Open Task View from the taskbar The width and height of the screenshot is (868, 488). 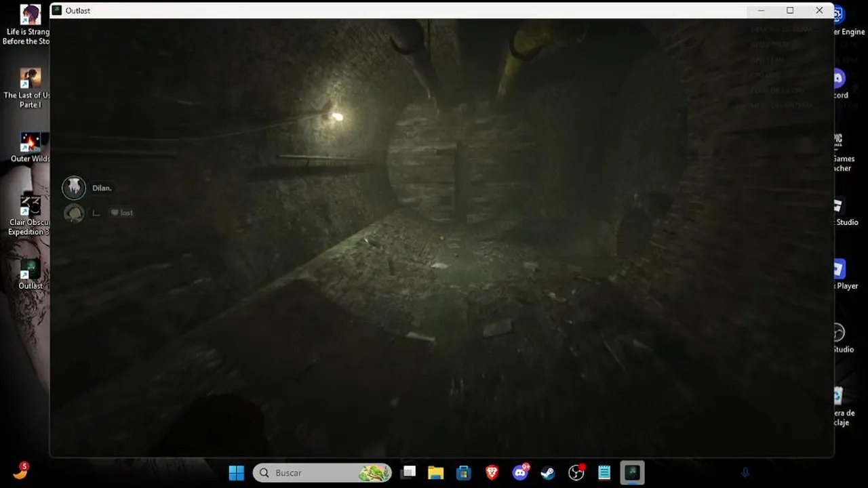408,472
